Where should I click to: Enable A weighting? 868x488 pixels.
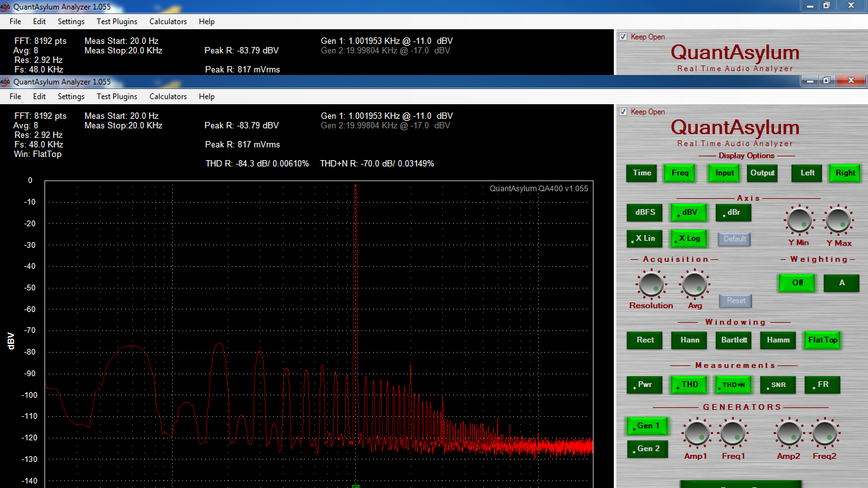[841, 283]
